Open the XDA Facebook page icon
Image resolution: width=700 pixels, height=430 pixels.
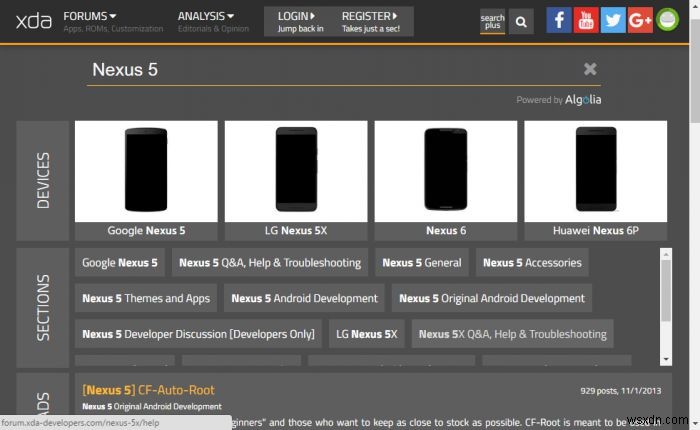(558, 20)
